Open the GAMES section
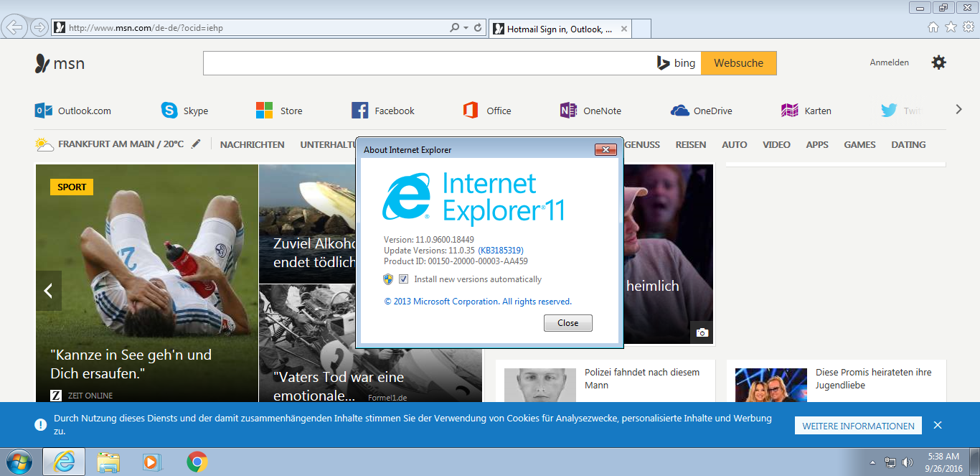The width and height of the screenshot is (980, 476). point(860,144)
